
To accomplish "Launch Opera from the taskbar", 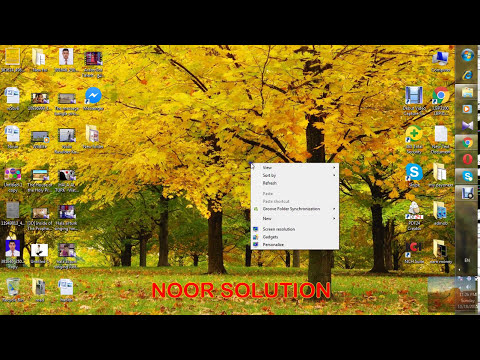I will (x=467, y=159).
